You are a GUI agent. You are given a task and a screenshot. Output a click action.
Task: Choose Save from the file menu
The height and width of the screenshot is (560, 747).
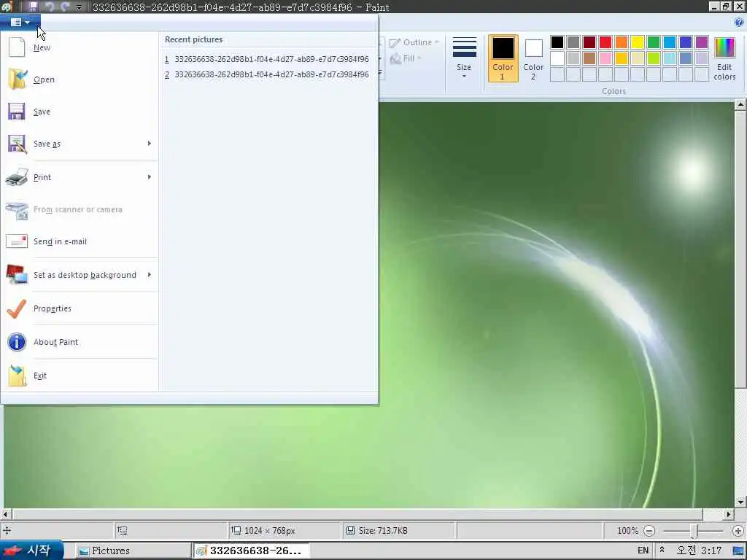(80, 112)
